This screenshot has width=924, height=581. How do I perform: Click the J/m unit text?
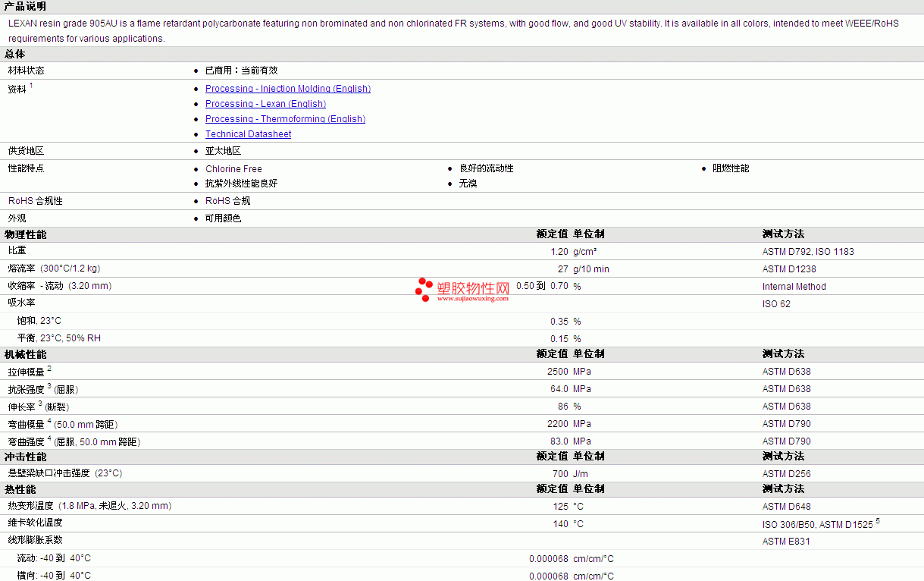581,474
